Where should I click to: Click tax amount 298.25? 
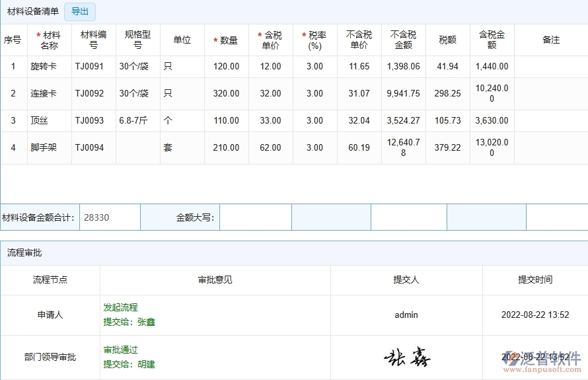447,93
